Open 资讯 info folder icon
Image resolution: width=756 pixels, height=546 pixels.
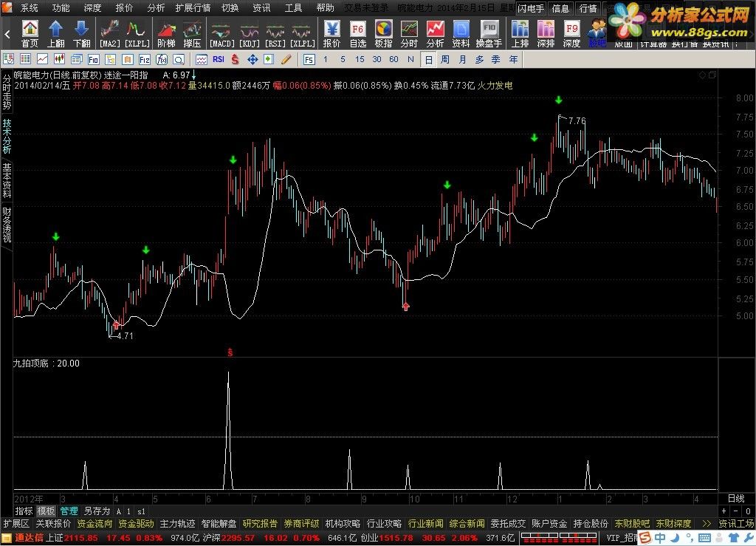point(461,33)
